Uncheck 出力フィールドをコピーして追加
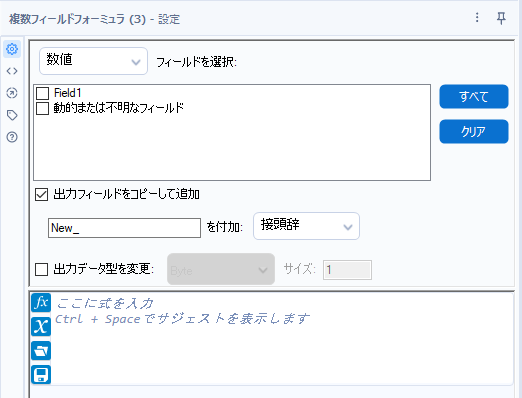The image size is (522, 398). 42,194
